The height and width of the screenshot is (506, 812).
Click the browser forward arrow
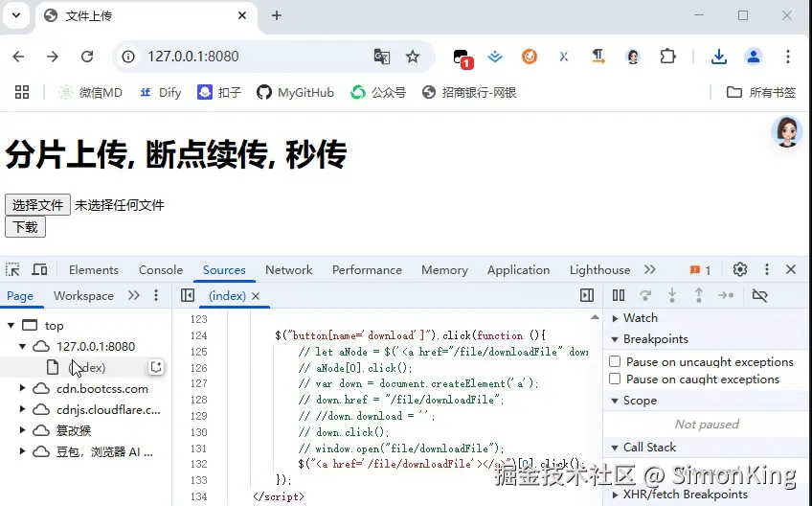[x=53, y=57]
